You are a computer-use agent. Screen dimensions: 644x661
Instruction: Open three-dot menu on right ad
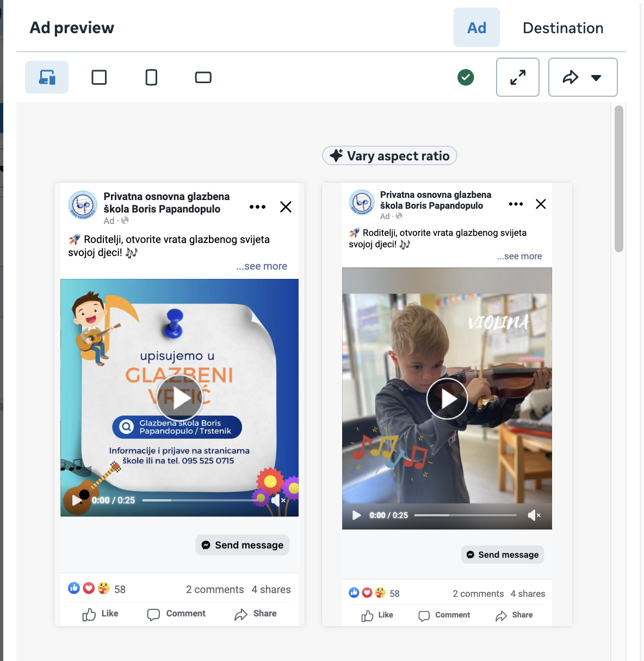516,204
